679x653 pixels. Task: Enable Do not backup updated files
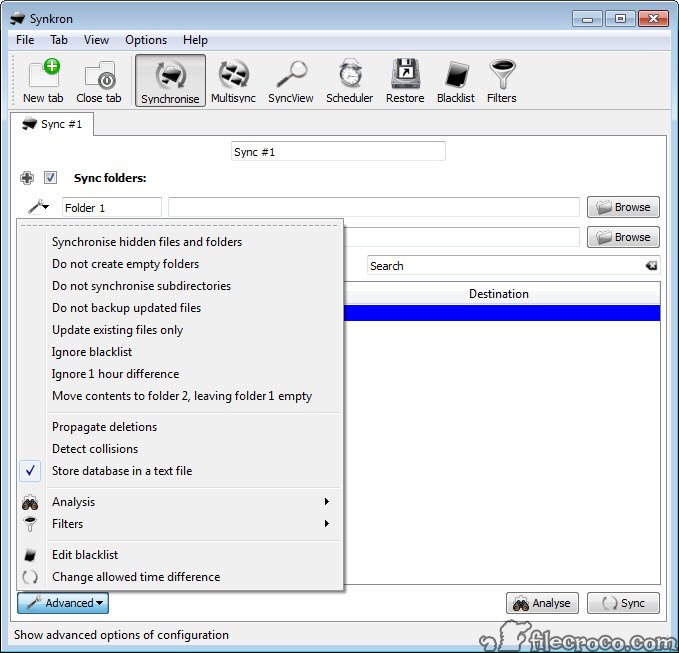(180, 308)
